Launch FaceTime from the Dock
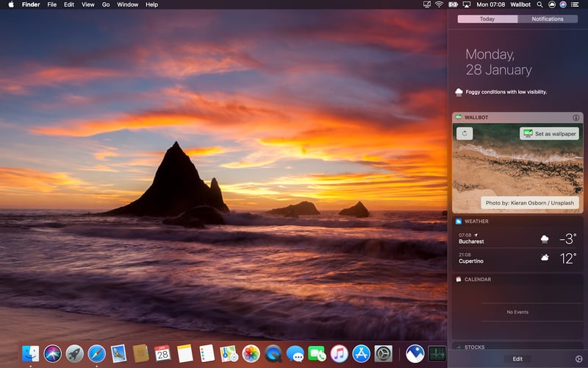Image resolution: width=588 pixels, height=368 pixels. pos(317,354)
